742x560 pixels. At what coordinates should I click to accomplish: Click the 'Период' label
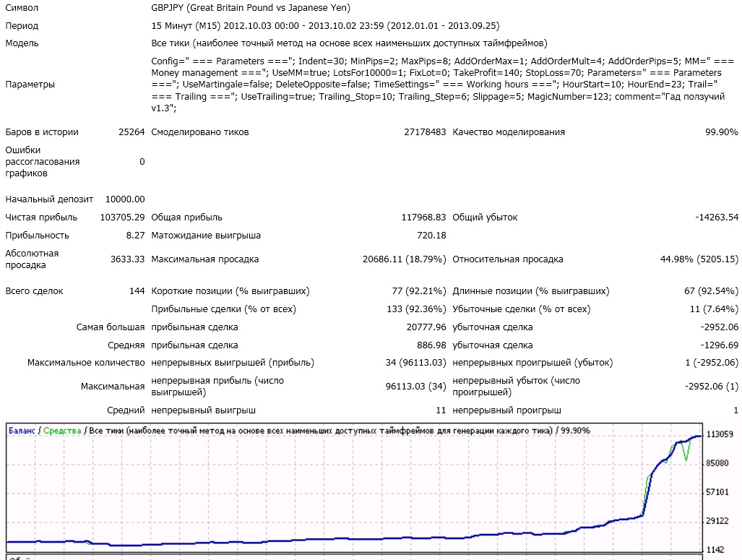(x=22, y=26)
